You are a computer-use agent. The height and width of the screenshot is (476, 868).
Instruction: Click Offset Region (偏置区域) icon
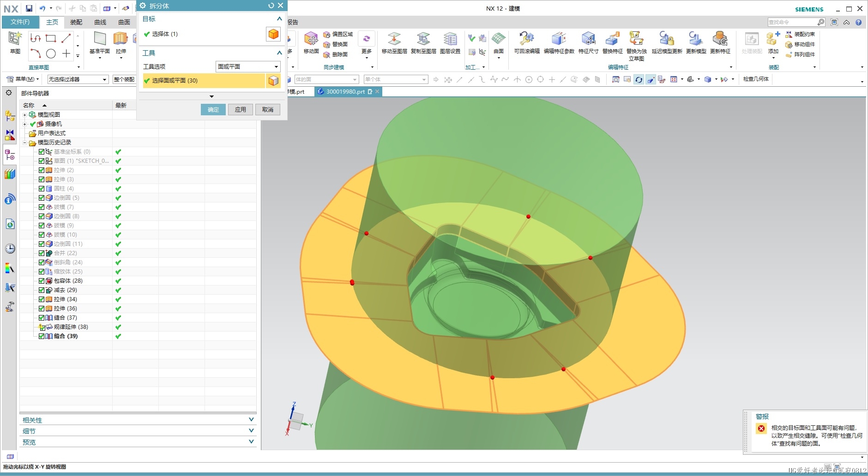[x=327, y=35]
